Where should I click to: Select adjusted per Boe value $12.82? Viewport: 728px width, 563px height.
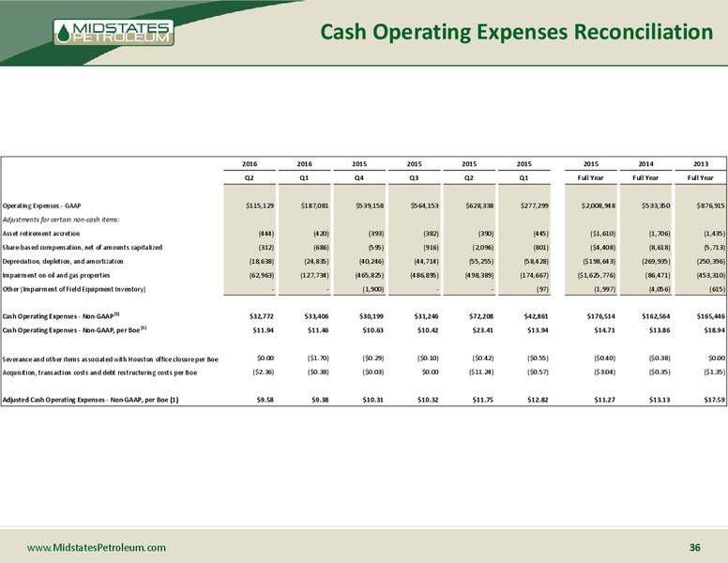[x=538, y=400]
